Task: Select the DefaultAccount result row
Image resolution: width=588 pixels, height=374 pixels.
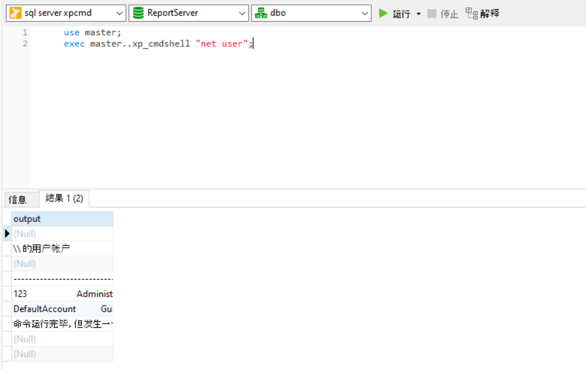Action: pyautogui.click(x=62, y=309)
